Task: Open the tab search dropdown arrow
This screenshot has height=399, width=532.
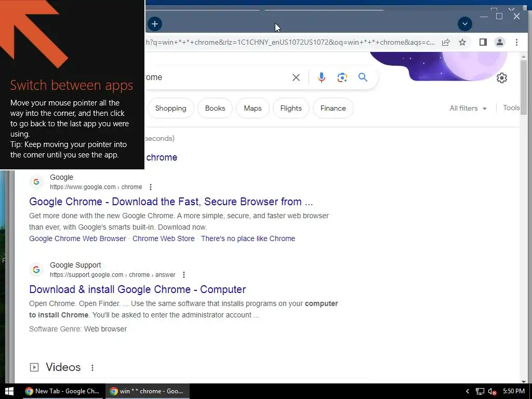Action: 465,24
